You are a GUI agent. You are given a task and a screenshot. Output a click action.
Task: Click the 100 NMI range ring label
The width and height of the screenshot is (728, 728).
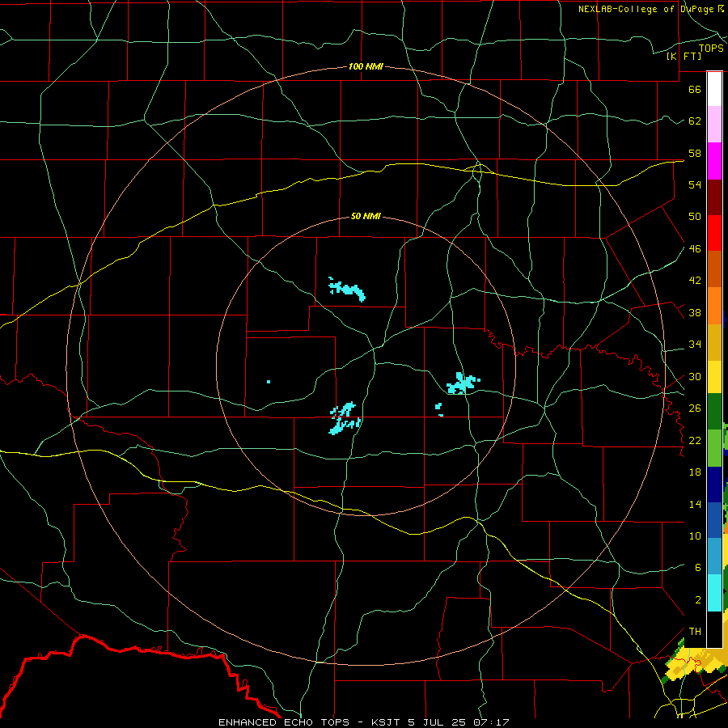tap(366, 66)
